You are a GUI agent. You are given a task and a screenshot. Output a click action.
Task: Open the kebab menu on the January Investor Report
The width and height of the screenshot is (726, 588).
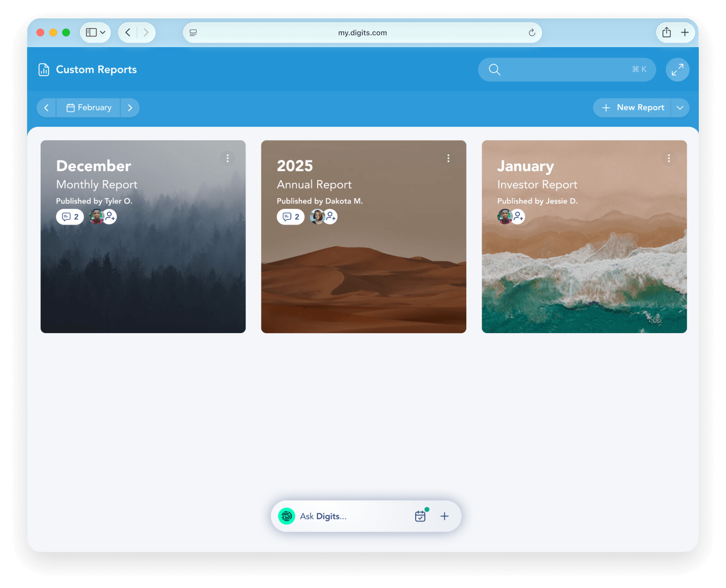669,158
